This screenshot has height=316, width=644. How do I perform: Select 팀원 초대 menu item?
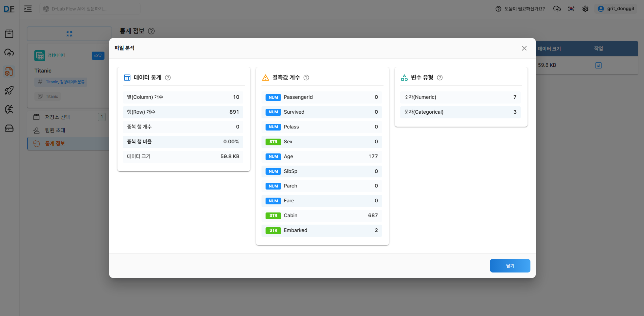55,130
